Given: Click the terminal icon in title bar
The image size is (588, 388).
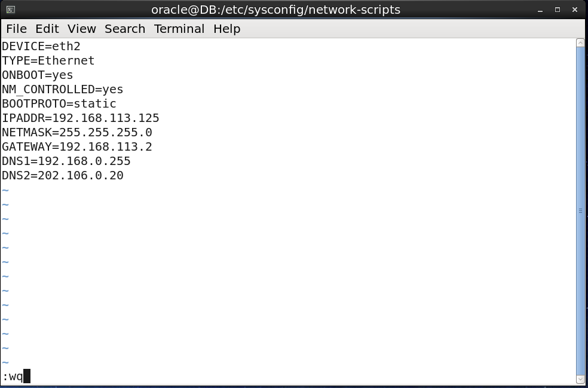Looking at the screenshot, I should point(11,10).
